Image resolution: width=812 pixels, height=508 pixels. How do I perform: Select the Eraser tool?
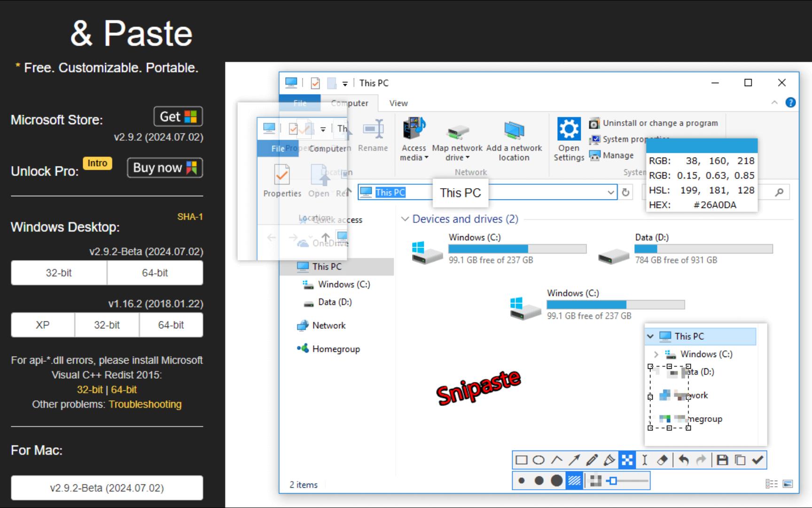click(x=662, y=460)
